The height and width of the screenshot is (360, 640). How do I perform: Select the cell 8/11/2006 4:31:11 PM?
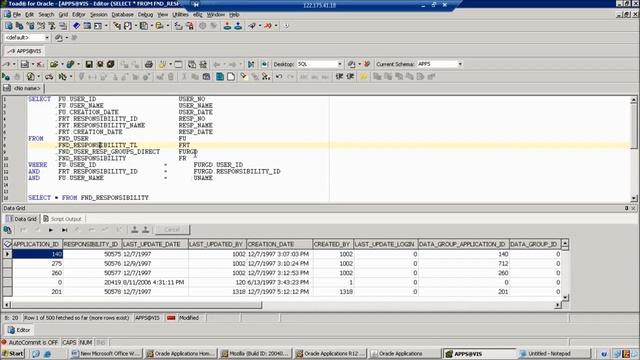155,282
